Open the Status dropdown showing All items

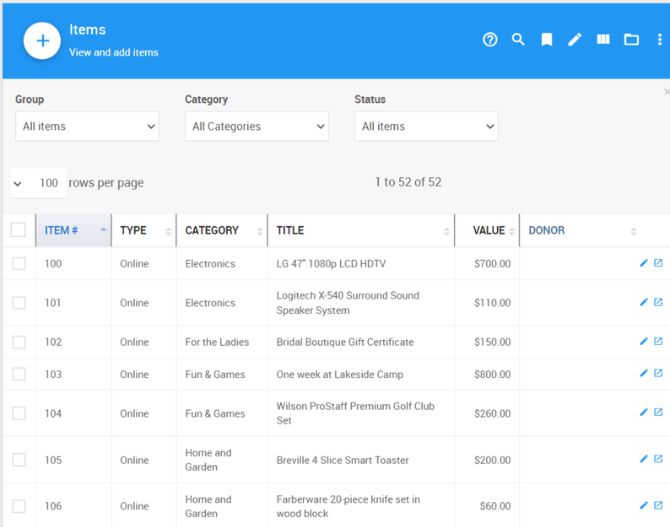(426, 126)
